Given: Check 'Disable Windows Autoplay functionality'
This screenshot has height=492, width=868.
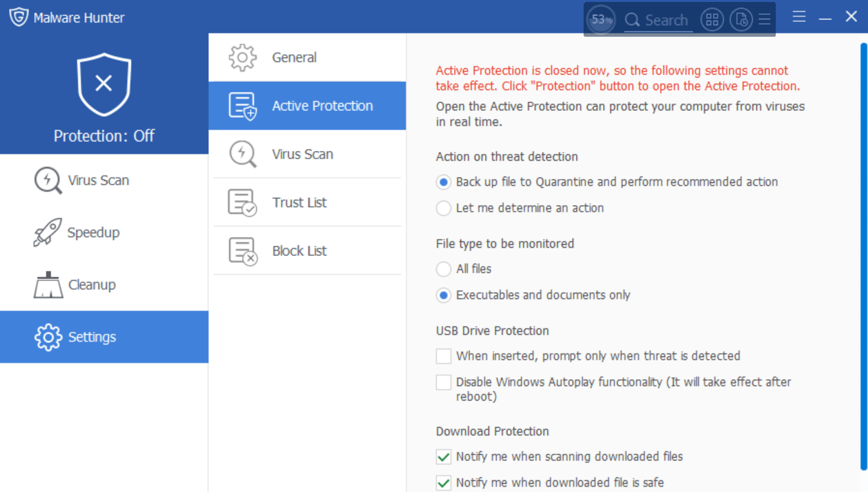Looking at the screenshot, I should click(x=443, y=382).
